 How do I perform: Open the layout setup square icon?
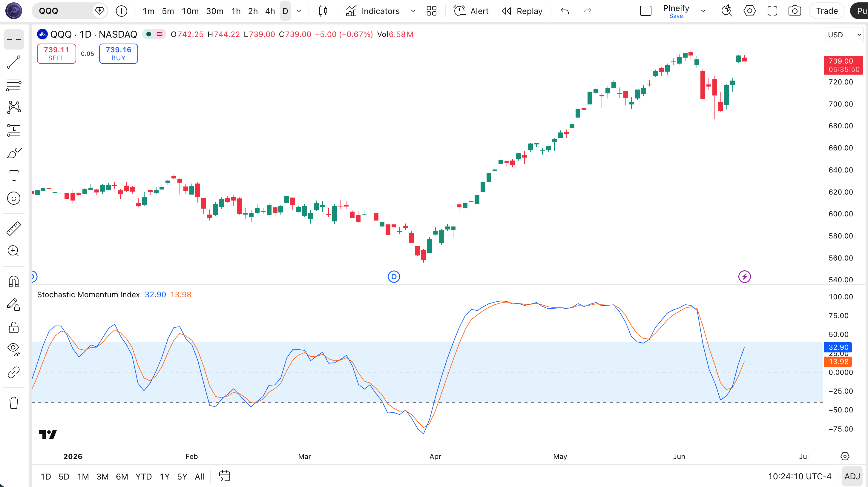point(645,11)
